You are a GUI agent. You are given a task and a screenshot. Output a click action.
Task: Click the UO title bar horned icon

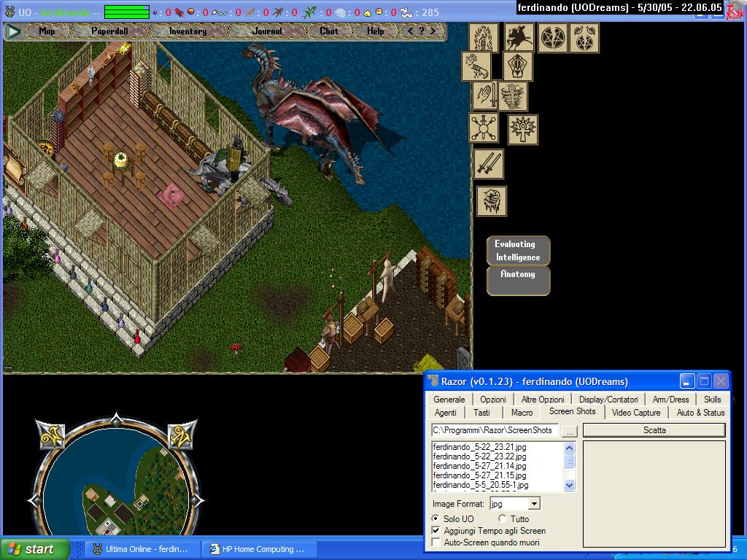pyautogui.click(x=9, y=12)
